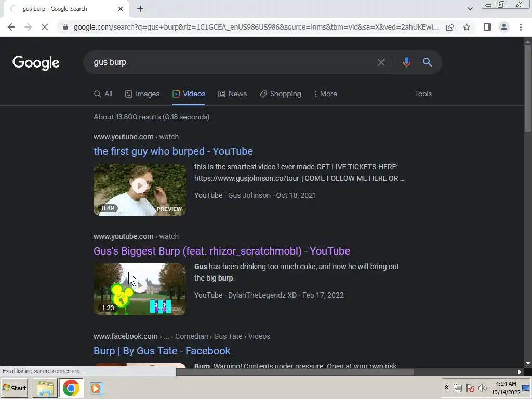Bookmark this page with the star icon
The height and width of the screenshot is (399, 532).
[x=467, y=27]
